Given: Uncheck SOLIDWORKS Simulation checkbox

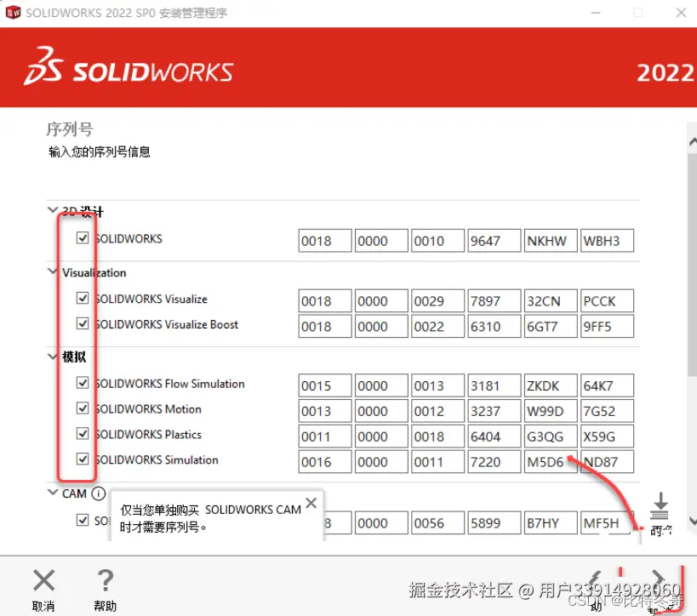Looking at the screenshot, I should click(x=83, y=459).
